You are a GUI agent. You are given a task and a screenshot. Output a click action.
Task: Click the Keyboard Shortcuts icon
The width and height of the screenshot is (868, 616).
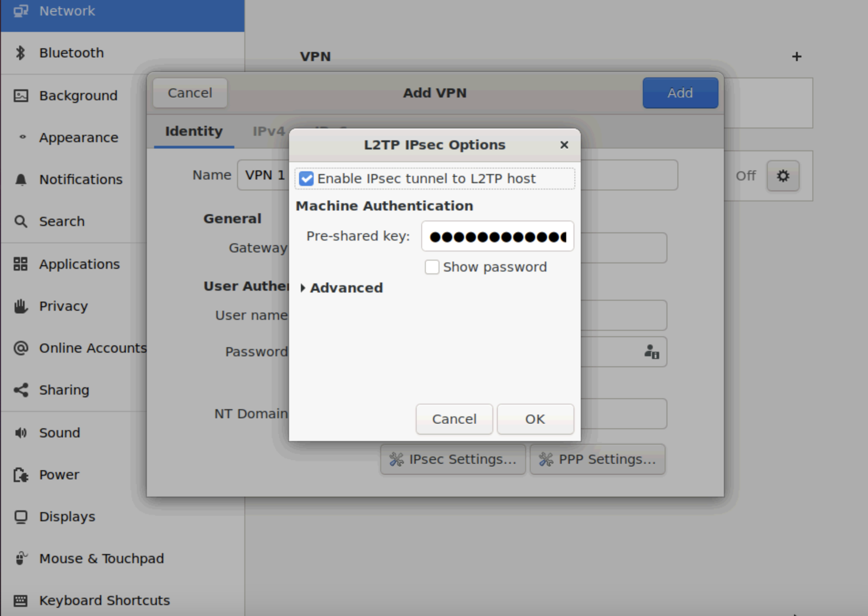[x=21, y=601]
